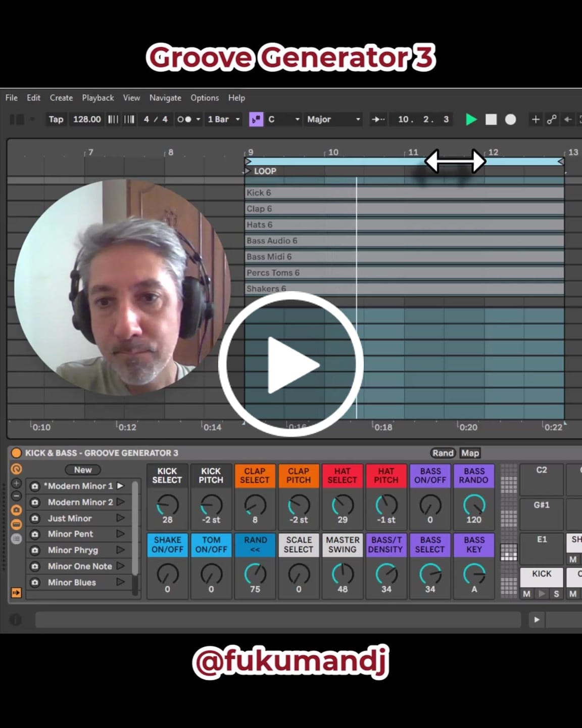Open the Options menu
Viewport: 582px width, 728px height.
(x=205, y=98)
